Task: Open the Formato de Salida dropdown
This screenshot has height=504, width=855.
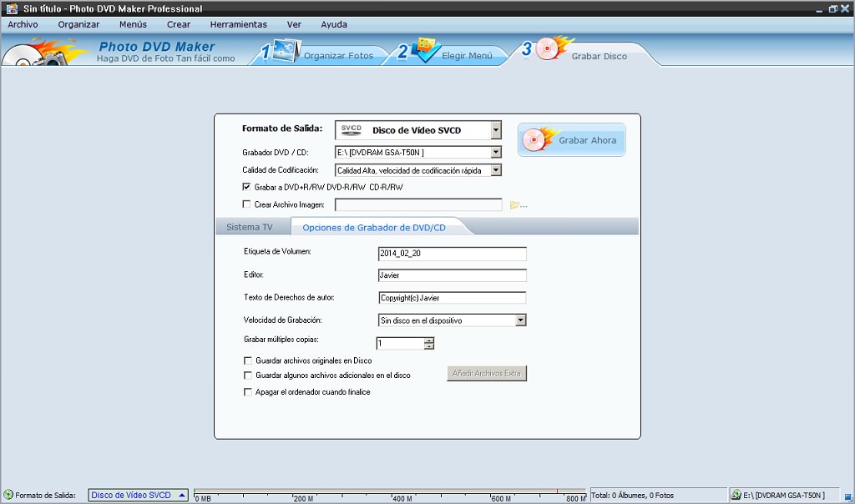Action: click(x=496, y=130)
